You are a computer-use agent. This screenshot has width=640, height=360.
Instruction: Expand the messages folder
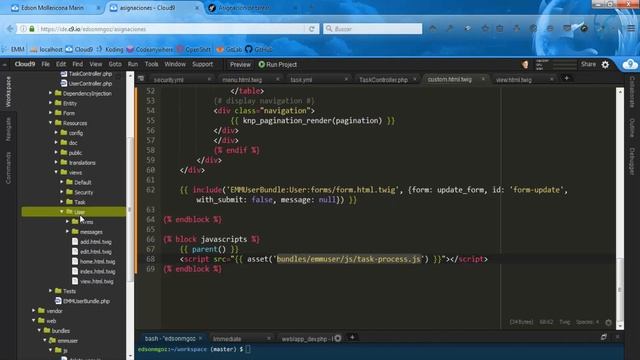[x=68, y=231]
